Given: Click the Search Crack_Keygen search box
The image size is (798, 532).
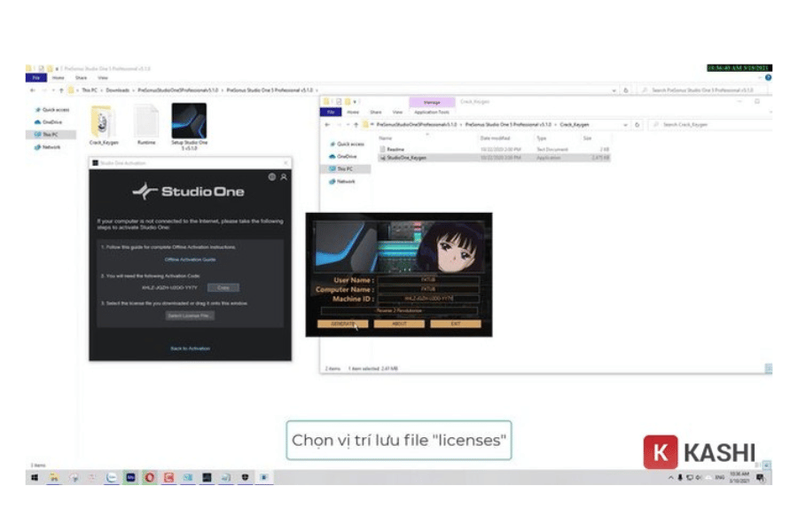Looking at the screenshot, I should point(709,125).
